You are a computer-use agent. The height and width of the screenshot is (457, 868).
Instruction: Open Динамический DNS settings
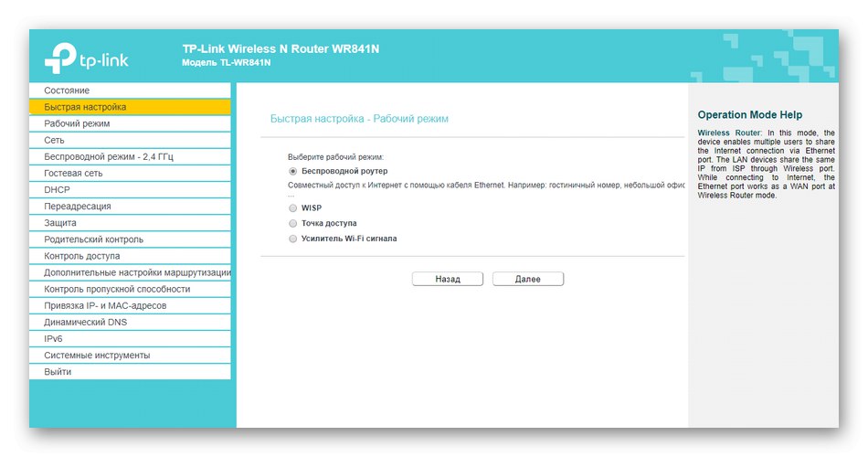pos(130,322)
